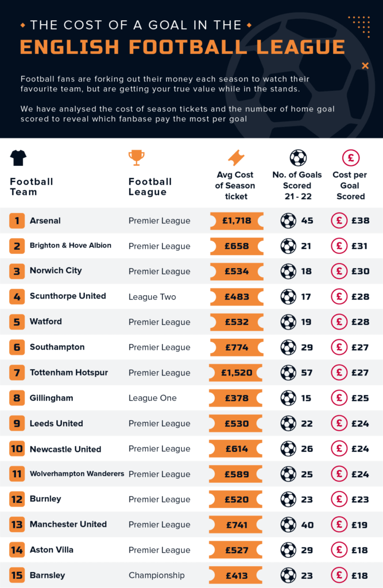Select rank badge number 8 beside Gillingham
The image size is (383, 588).
17,398
